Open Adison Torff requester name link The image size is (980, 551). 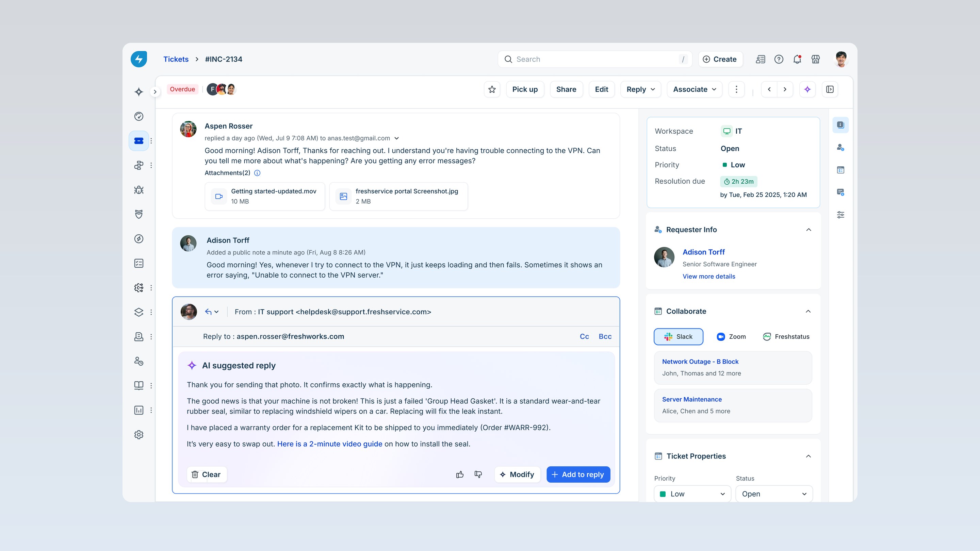703,252
